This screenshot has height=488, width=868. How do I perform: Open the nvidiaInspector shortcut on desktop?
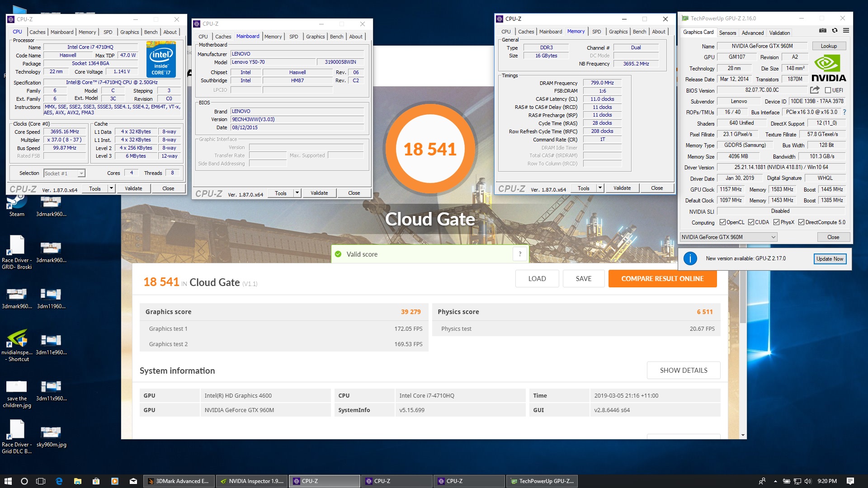coord(17,346)
